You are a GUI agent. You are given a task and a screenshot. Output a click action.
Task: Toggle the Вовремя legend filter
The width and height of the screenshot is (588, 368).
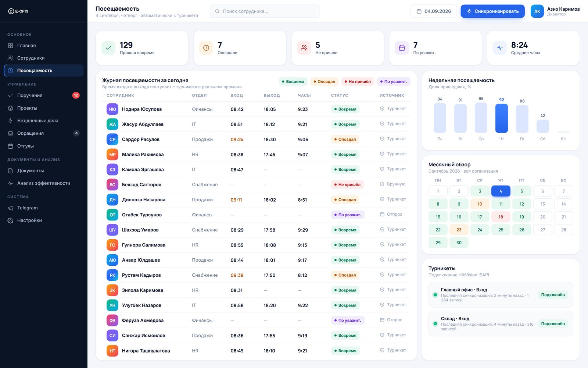point(293,82)
